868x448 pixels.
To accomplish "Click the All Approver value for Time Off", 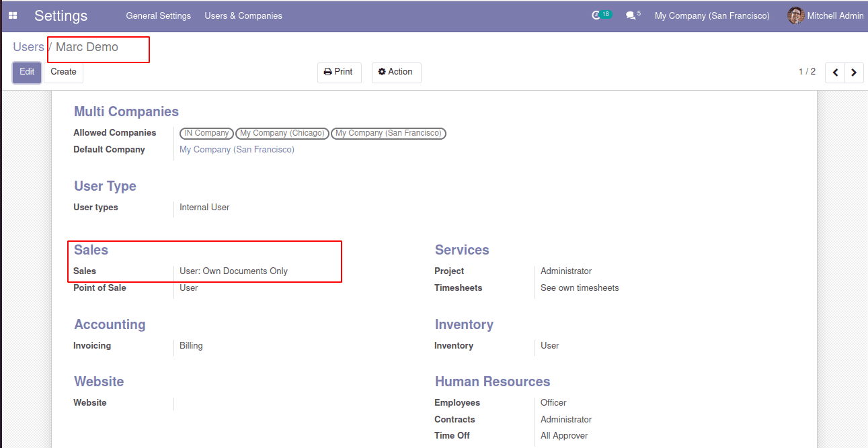I will [x=564, y=436].
